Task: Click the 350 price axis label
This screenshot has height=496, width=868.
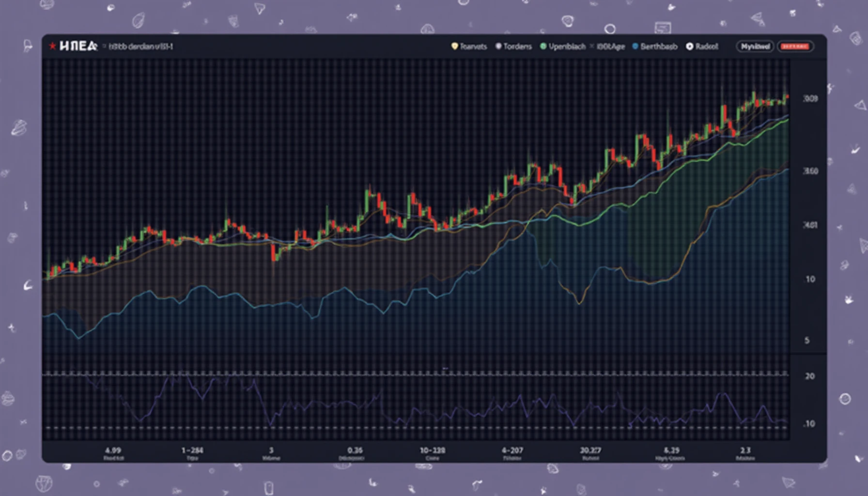Action: (x=810, y=171)
